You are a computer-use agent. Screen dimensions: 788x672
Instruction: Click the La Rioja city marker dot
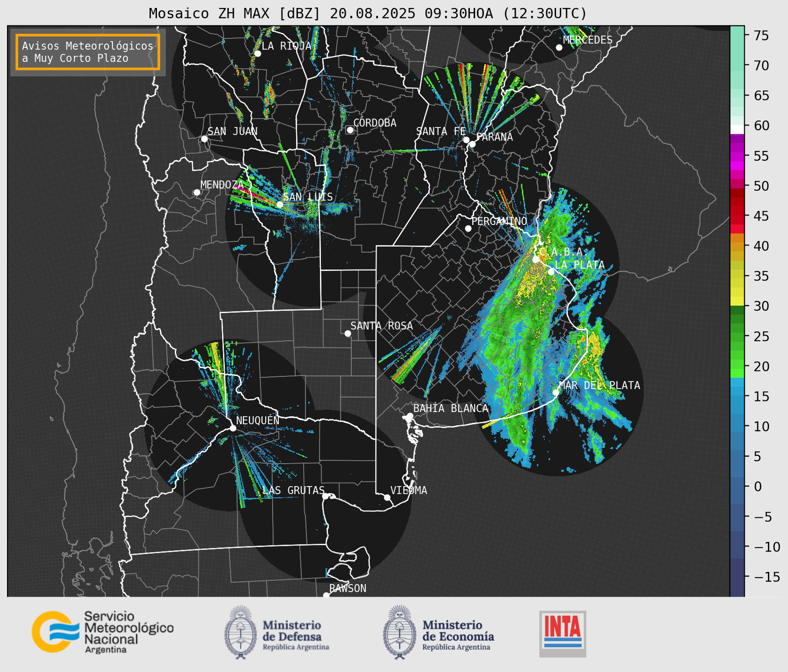[x=257, y=54]
